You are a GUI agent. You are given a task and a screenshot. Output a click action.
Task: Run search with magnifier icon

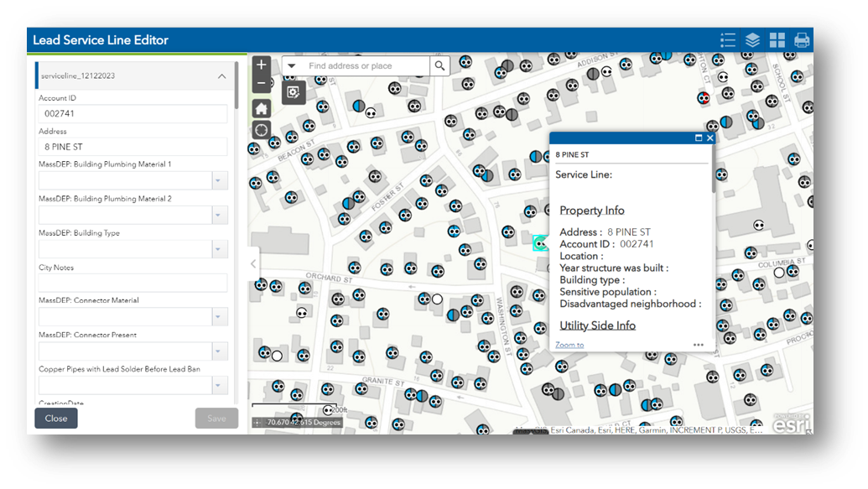coord(439,66)
